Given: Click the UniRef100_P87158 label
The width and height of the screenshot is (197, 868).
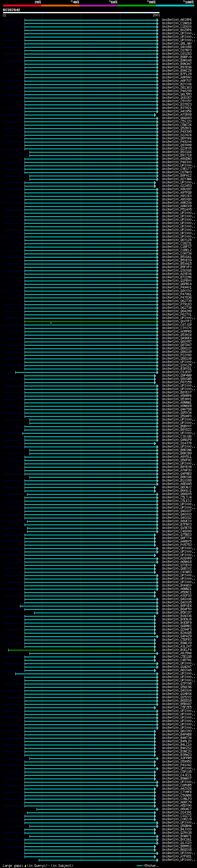Looking at the screenshot, I should (177, 382).
